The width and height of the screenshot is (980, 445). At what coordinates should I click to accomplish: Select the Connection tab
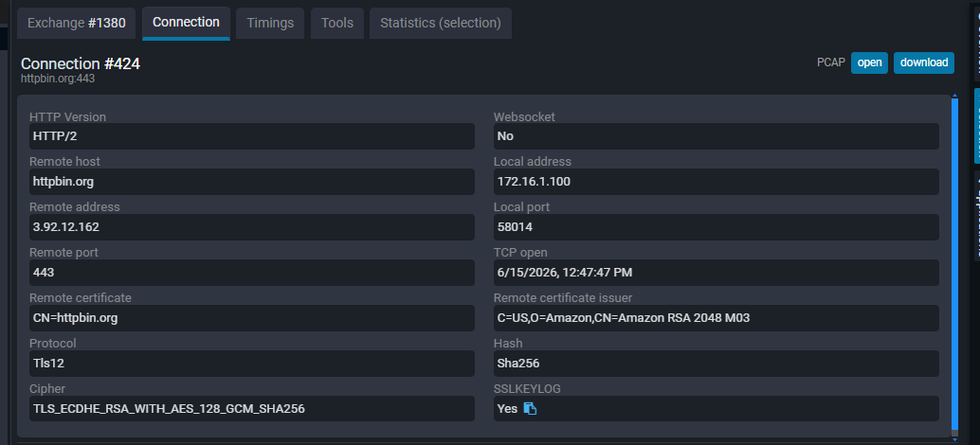click(x=186, y=23)
